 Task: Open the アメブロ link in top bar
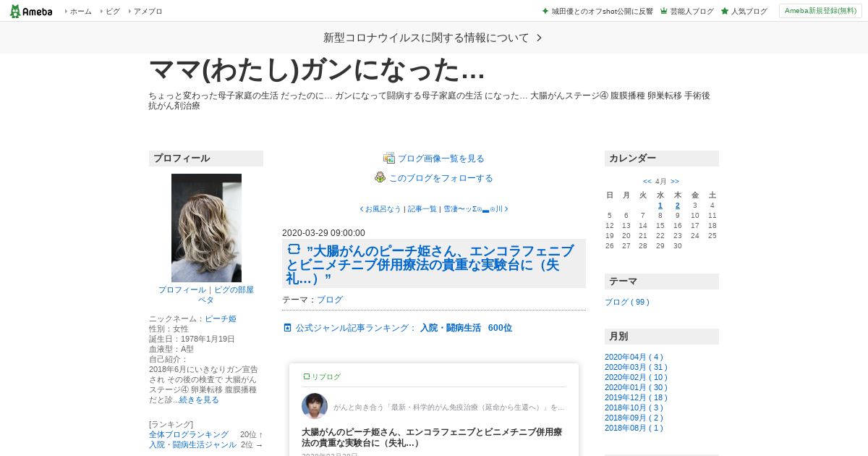(148, 11)
